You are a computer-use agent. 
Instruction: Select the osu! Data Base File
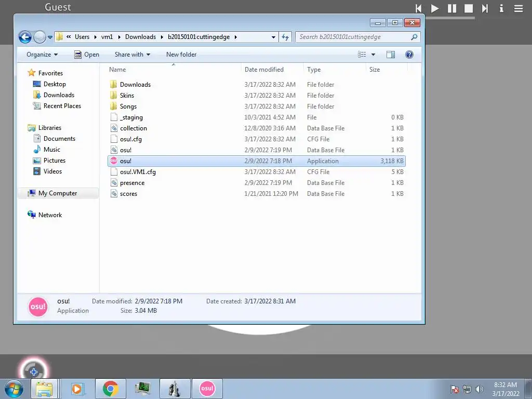pyautogui.click(x=257, y=150)
